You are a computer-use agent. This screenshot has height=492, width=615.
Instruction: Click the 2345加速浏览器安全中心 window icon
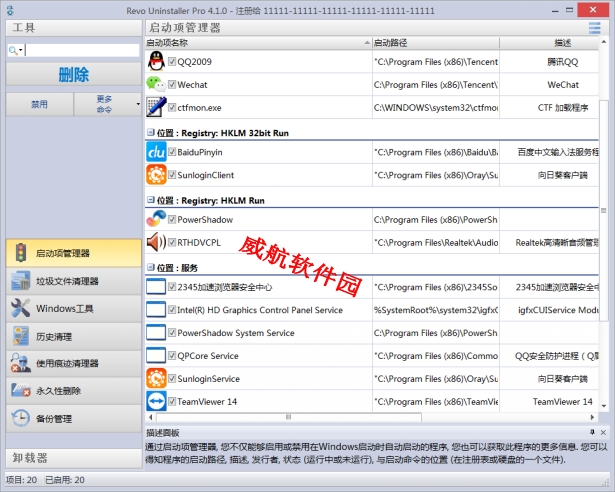pos(156,287)
